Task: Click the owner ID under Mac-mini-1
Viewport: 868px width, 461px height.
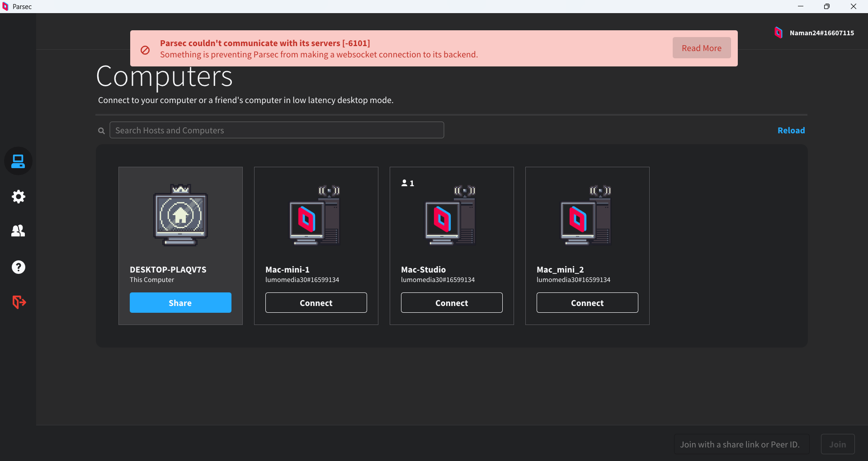Action: click(x=302, y=280)
